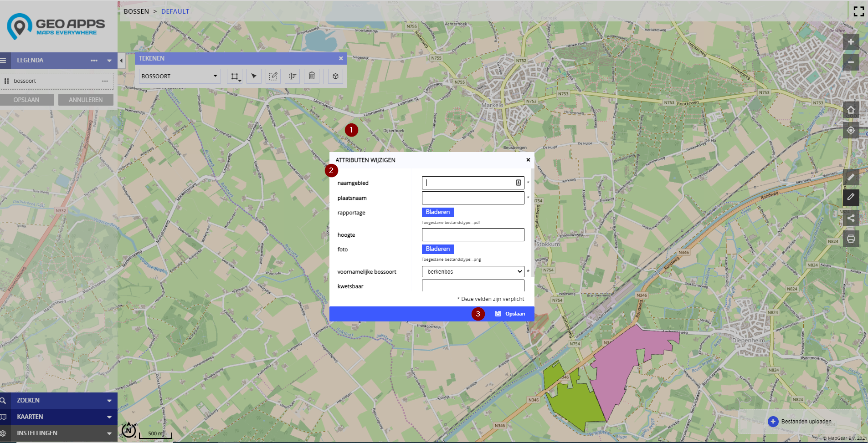Focus the plaatsnaam input field
The image size is (868, 443).
tap(473, 198)
